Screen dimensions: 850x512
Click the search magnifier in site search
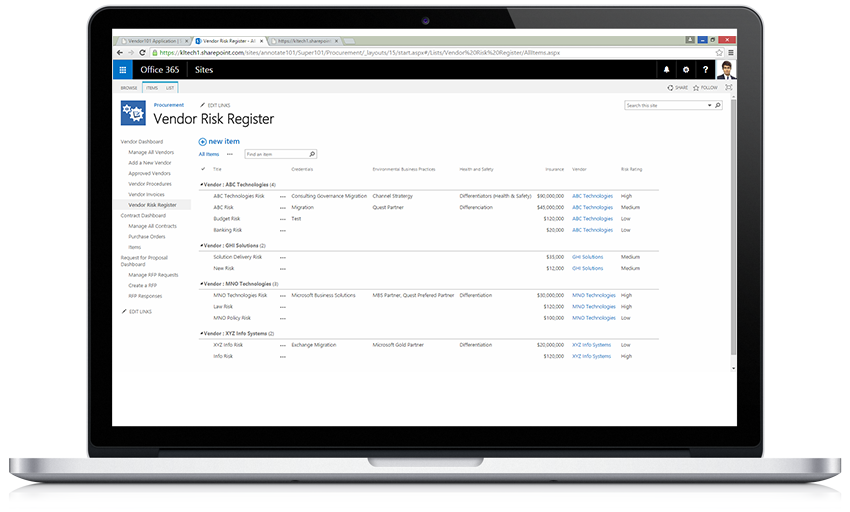(717, 105)
